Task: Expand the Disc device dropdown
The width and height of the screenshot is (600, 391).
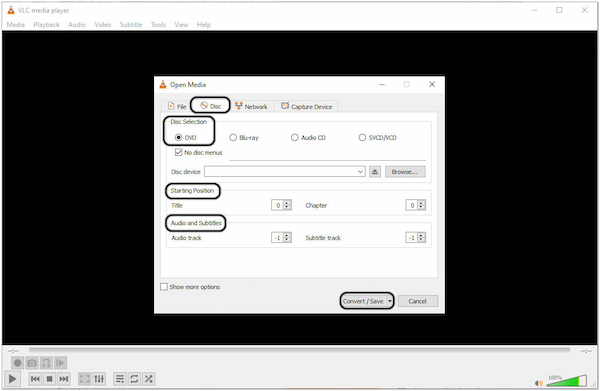Action: coord(360,172)
